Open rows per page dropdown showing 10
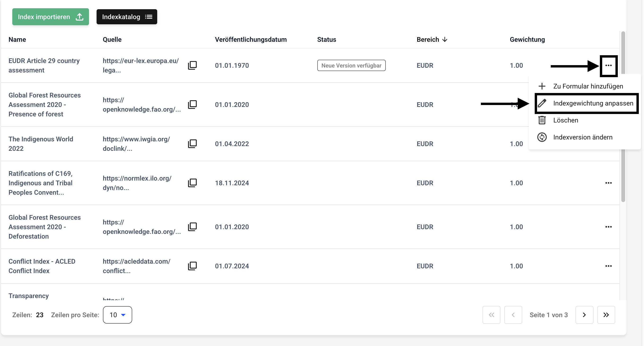This screenshot has height=346, width=644. click(117, 315)
